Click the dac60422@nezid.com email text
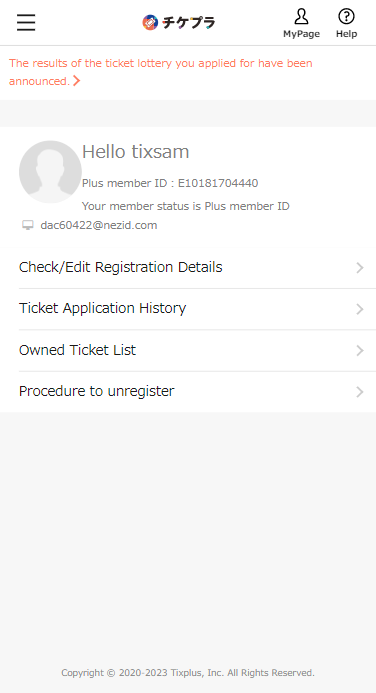 99,225
